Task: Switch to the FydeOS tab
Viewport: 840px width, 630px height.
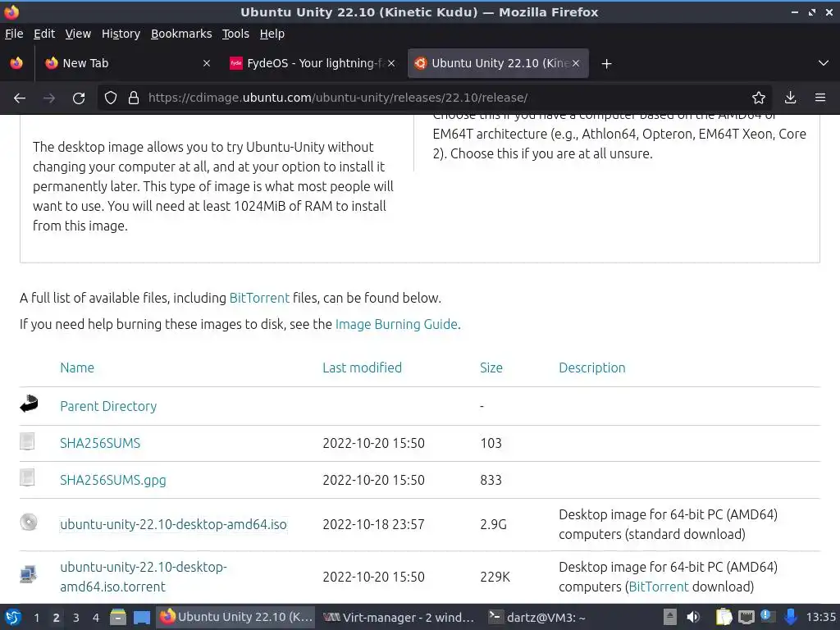Action: [313, 63]
